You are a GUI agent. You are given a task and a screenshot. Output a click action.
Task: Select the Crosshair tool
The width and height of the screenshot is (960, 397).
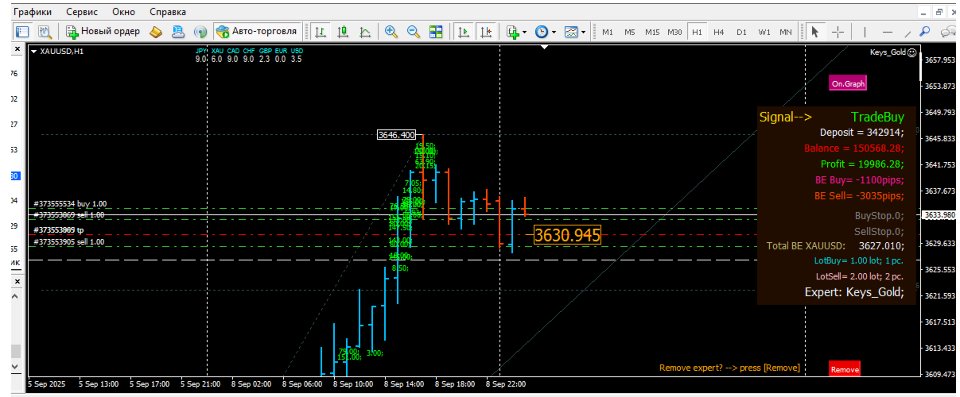838,31
